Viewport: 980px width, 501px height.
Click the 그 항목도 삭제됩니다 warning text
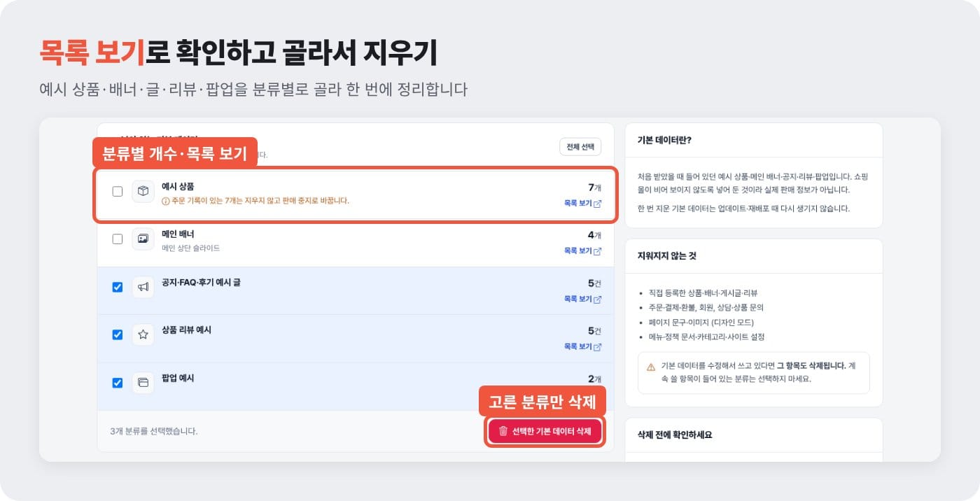point(812,366)
